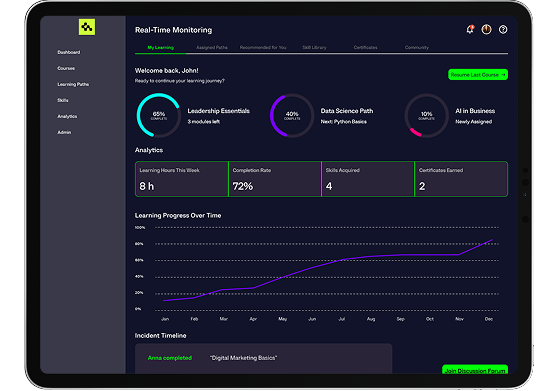Open Admin in the sidebar
Image resolution: width=560 pixels, height=391 pixels.
pos(64,132)
